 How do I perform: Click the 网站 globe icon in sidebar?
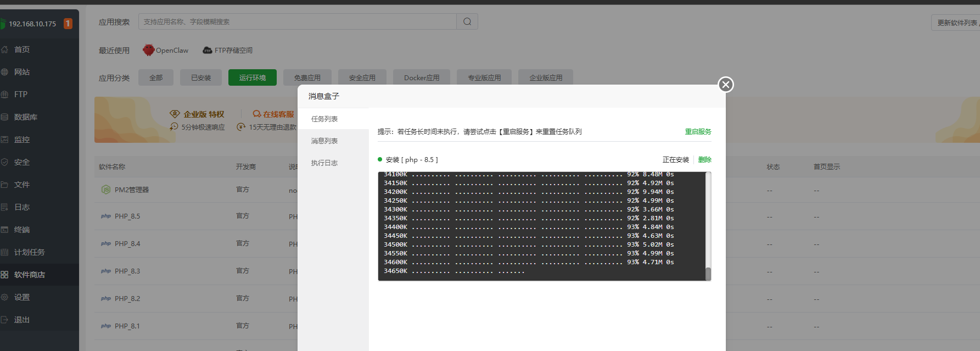(4, 72)
